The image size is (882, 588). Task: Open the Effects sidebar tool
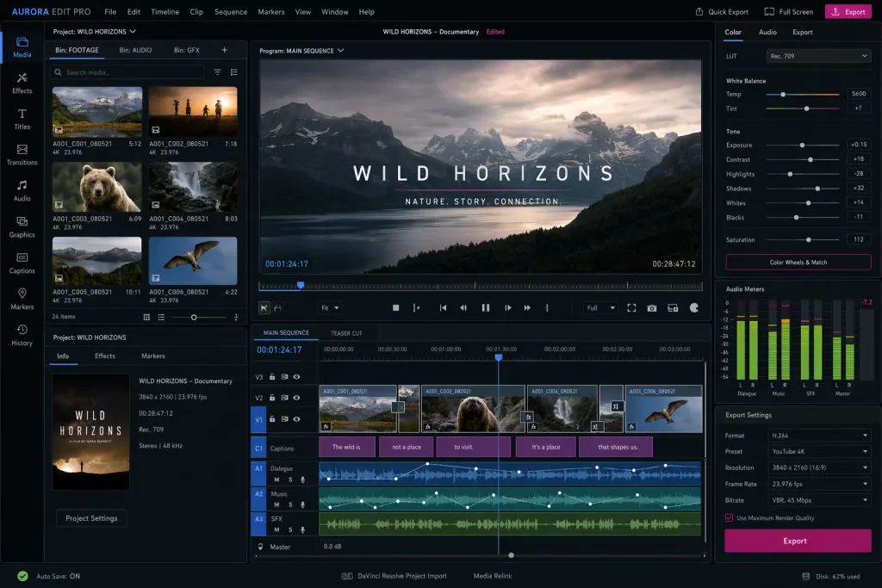pyautogui.click(x=22, y=84)
